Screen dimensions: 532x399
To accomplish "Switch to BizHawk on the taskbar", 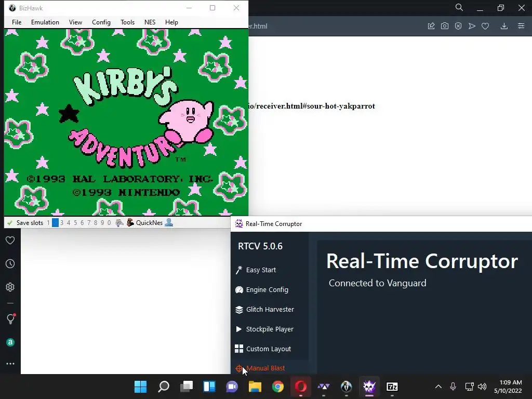I will 347,387.
